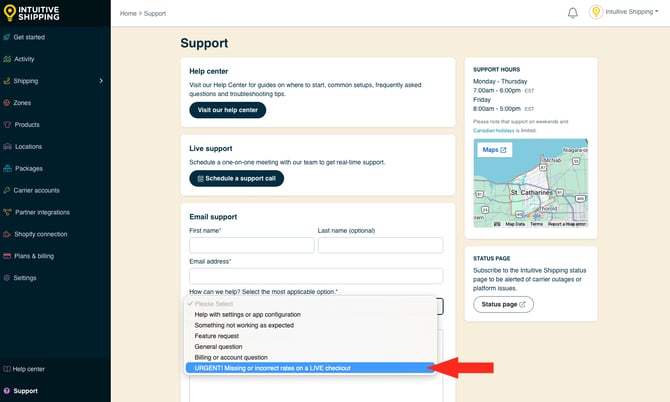Screen dimensions: 670x402
Task: Choose Help with settings or app configuration
Action: point(311,314)
